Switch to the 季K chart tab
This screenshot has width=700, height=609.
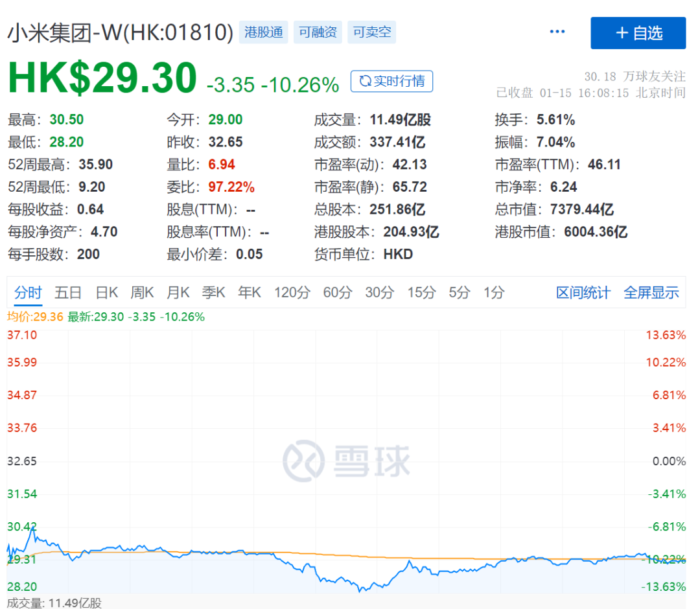(x=213, y=293)
